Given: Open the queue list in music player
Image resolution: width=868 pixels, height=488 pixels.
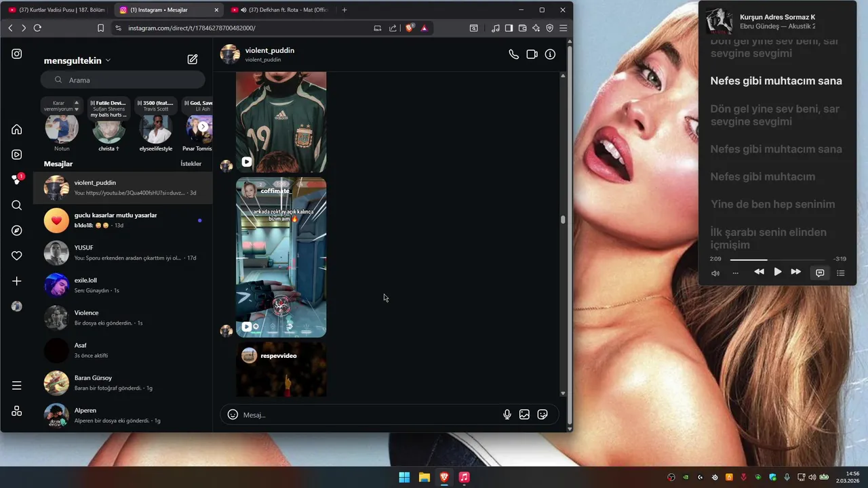Looking at the screenshot, I should pyautogui.click(x=840, y=272).
